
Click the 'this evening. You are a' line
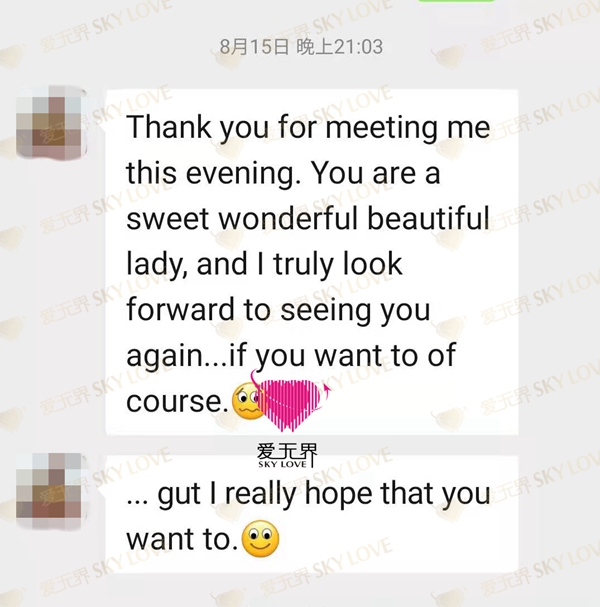click(283, 173)
